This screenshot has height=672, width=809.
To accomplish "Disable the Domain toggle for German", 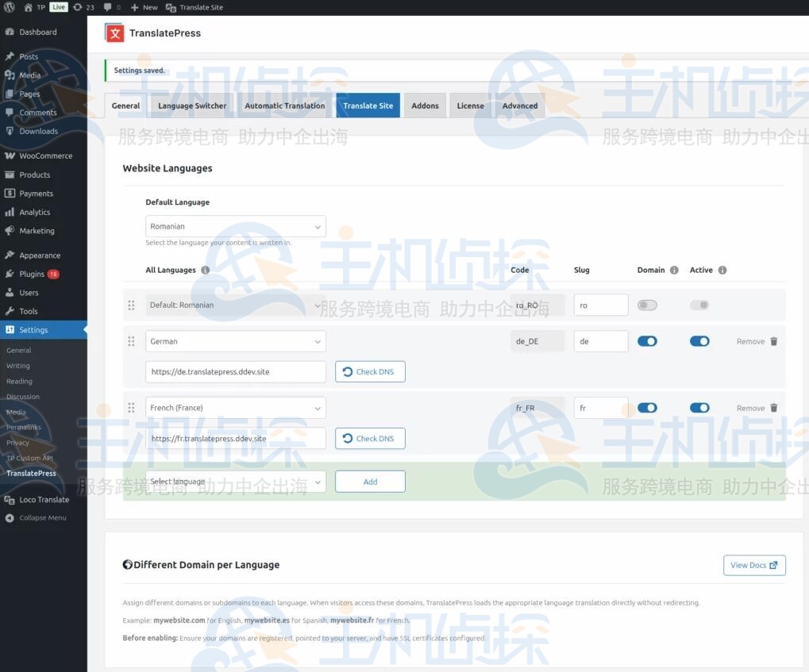I will [x=647, y=342].
